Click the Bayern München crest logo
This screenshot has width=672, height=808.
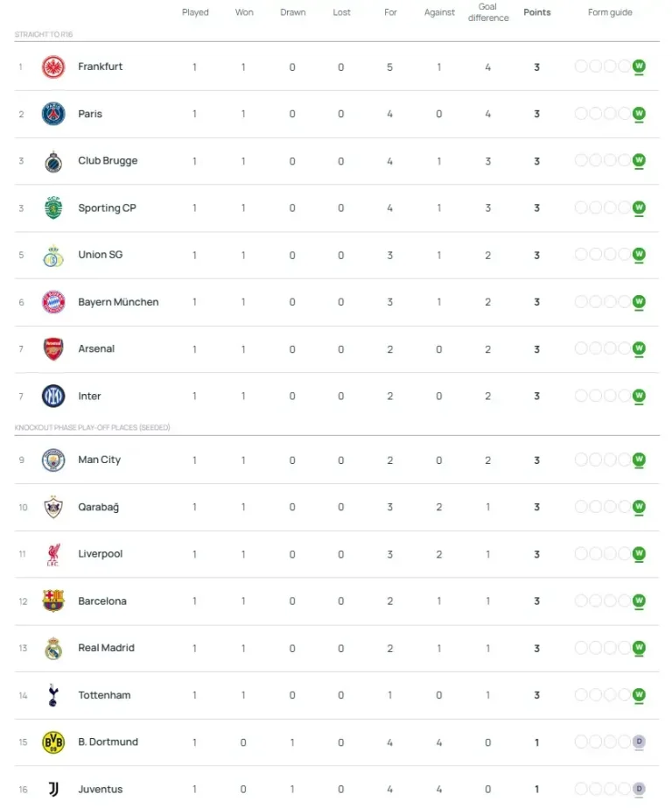[53, 302]
